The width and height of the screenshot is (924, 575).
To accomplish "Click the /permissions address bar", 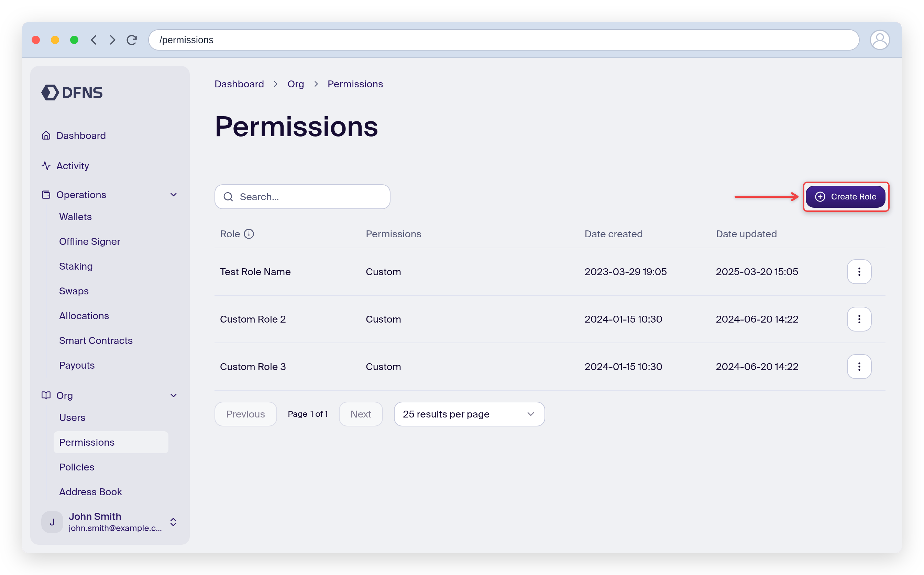I will [x=504, y=40].
